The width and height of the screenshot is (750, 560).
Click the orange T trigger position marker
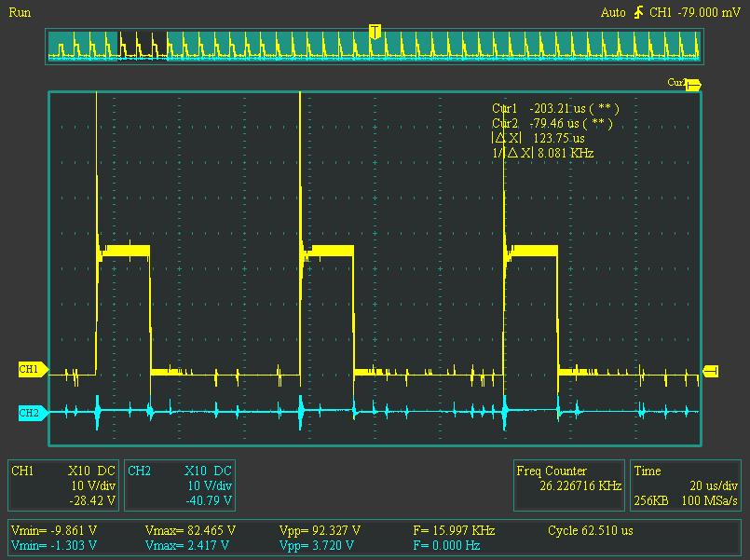[x=375, y=32]
